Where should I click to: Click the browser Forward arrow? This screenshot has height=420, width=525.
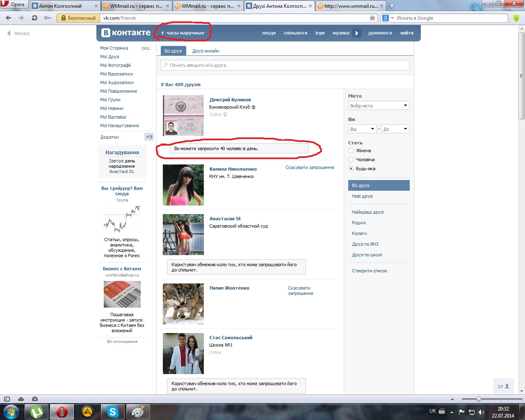(21, 18)
